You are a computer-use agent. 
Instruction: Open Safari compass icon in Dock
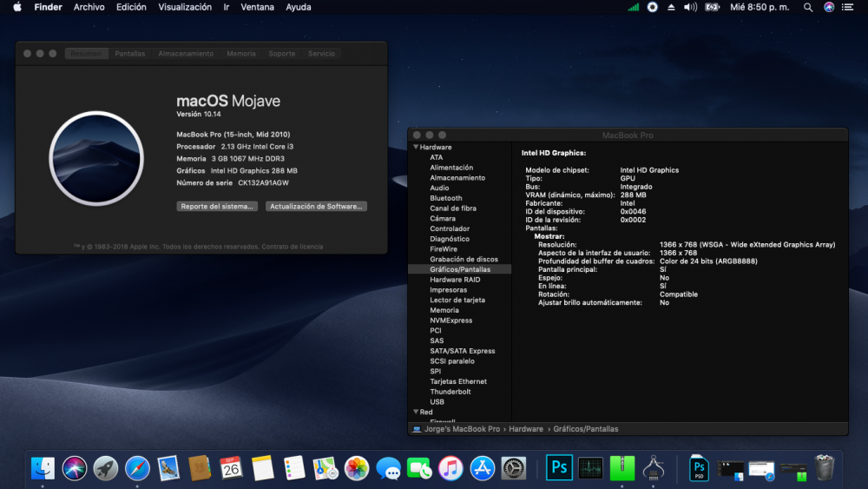tap(137, 468)
